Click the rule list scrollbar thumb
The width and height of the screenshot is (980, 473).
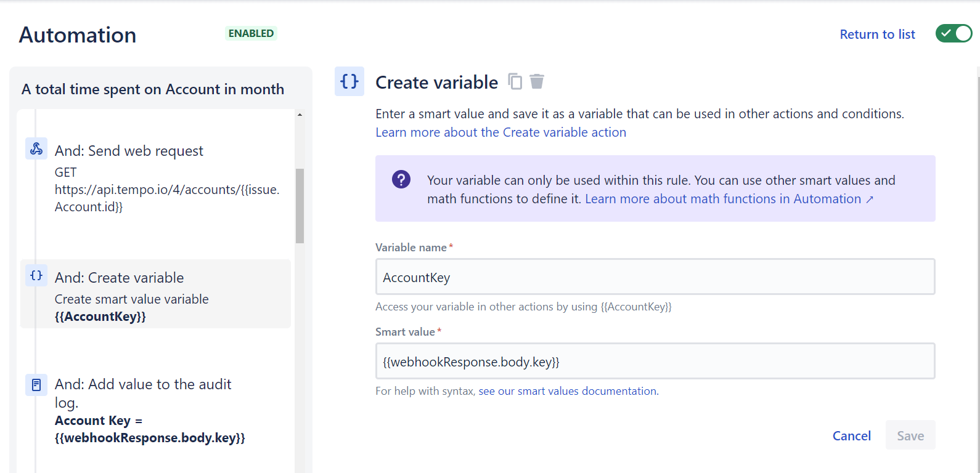(x=300, y=206)
